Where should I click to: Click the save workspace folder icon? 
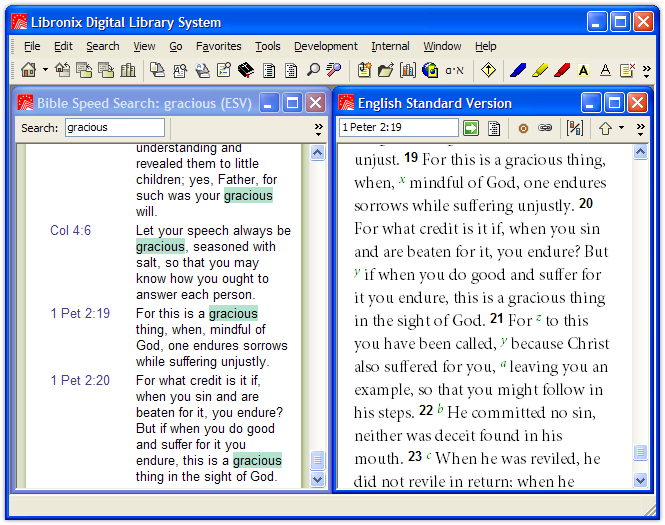pyautogui.click(x=106, y=70)
